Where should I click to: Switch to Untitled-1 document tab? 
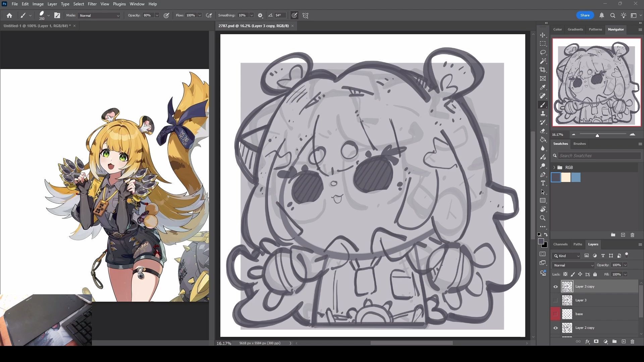37,26
